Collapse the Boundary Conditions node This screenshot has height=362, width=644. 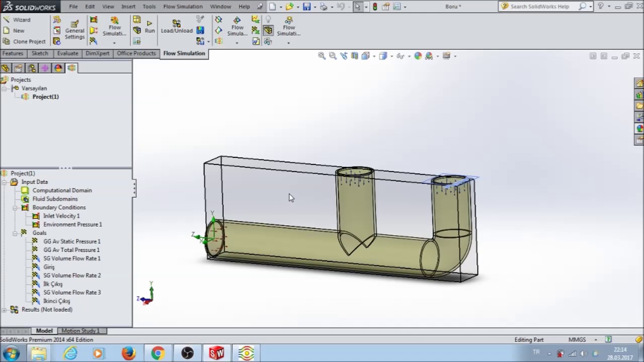click(x=15, y=208)
